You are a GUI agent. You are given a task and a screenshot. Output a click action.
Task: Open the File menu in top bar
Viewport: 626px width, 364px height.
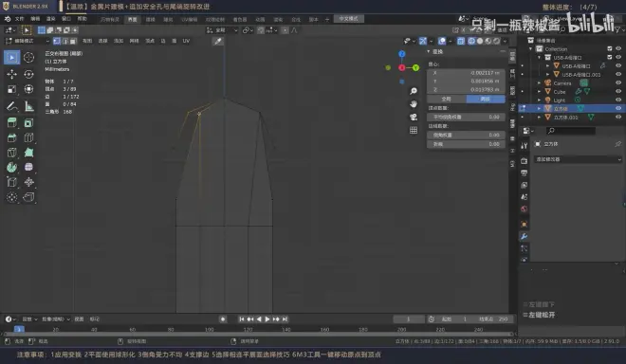tap(19, 19)
